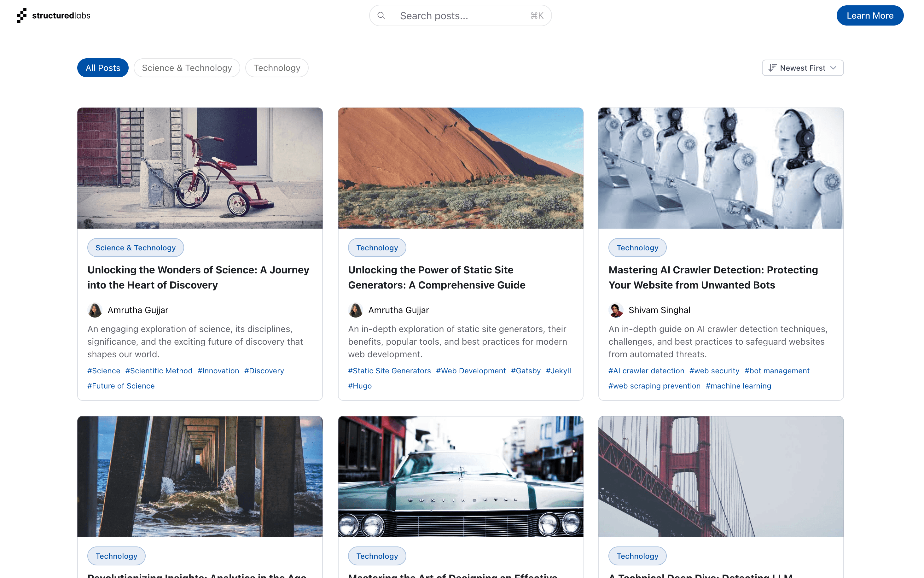Viewport: 924px width, 578px height.
Task: Click the #Jekyll tag
Action: click(558, 371)
